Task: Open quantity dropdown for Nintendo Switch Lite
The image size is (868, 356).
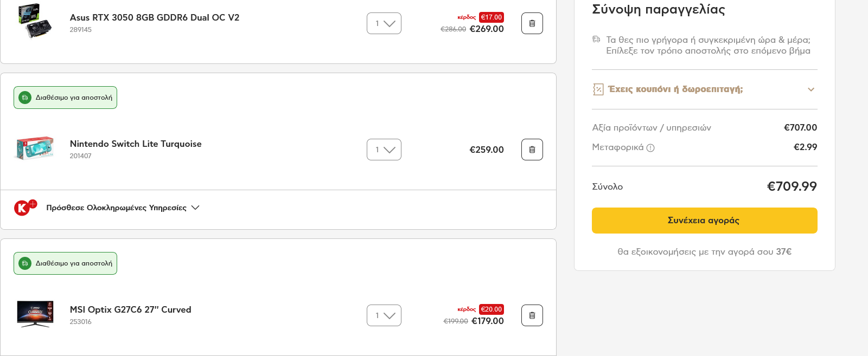Action: [384, 150]
